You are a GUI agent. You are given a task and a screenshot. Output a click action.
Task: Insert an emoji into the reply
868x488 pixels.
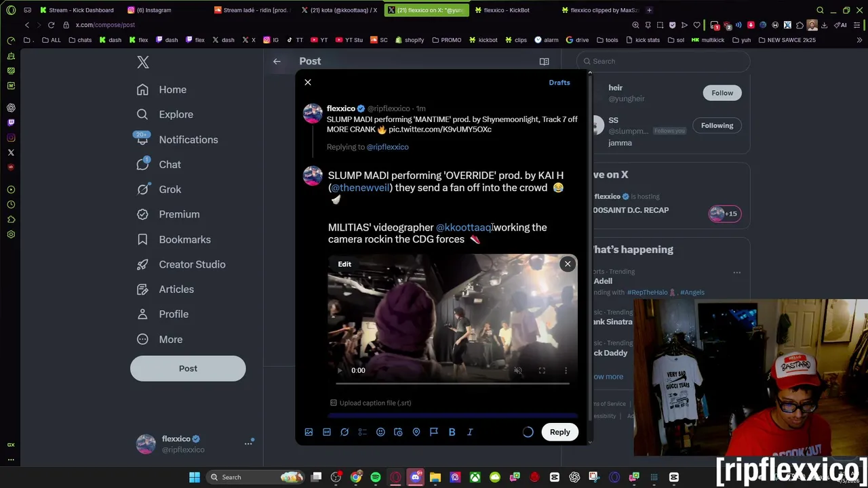click(380, 432)
